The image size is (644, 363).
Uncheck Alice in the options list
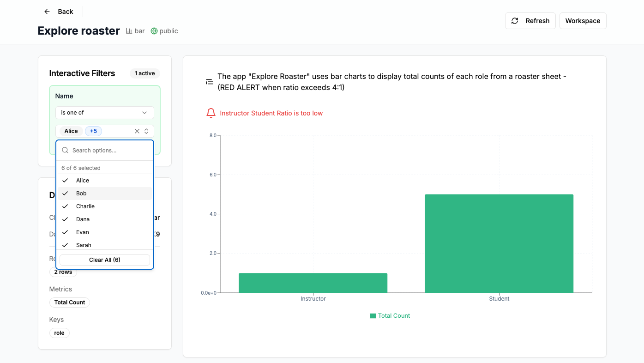(x=83, y=181)
